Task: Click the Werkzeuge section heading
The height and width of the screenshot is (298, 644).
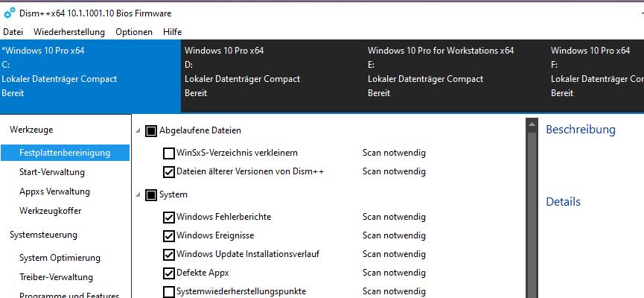Action: coord(31,130)
